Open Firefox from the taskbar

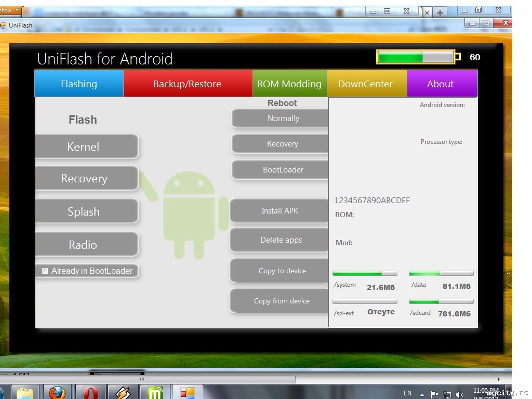tap(57, 392)
